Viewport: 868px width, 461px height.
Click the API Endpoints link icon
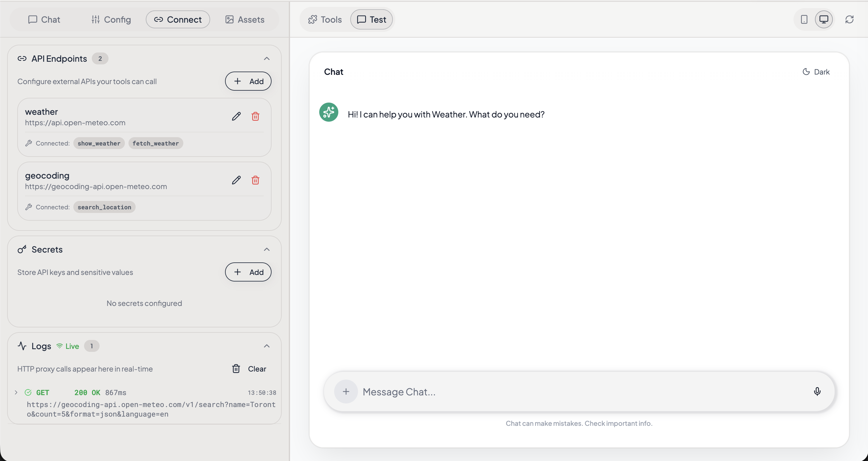(x=22, y=59)
